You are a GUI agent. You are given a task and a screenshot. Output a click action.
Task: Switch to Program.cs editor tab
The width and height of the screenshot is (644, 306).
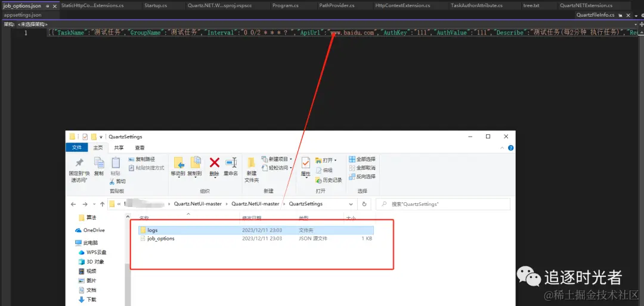click(x=286, y=6)
